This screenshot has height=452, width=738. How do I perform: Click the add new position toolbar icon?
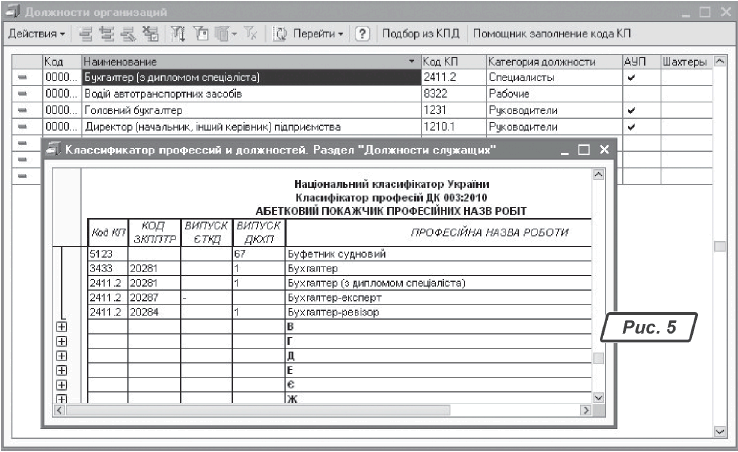tap(86, 34)
